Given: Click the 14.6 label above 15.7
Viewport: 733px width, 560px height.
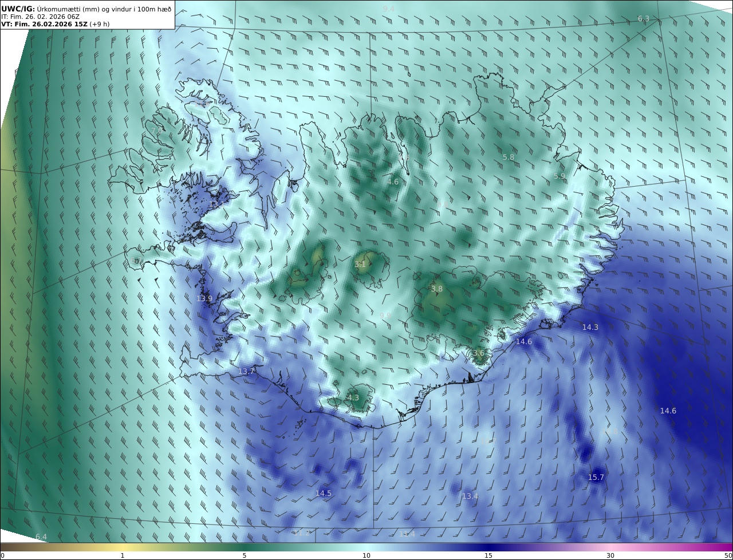Looking at the screenshot, I should [668, 411].
